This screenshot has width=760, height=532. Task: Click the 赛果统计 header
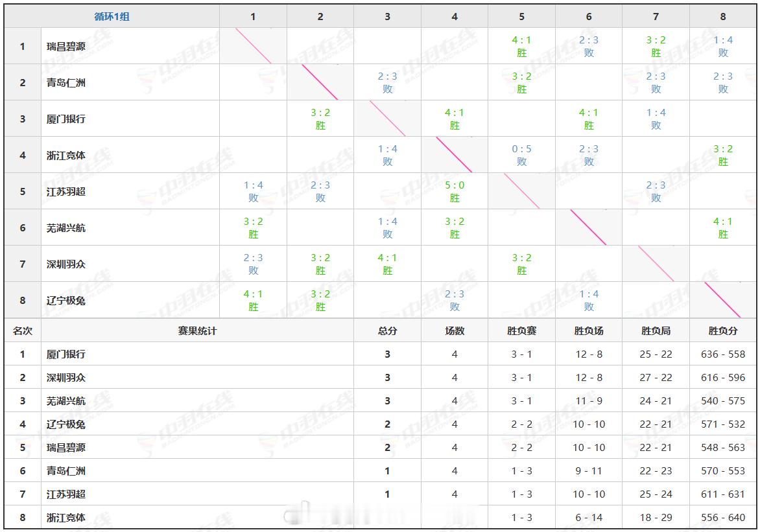pos(197,331)
